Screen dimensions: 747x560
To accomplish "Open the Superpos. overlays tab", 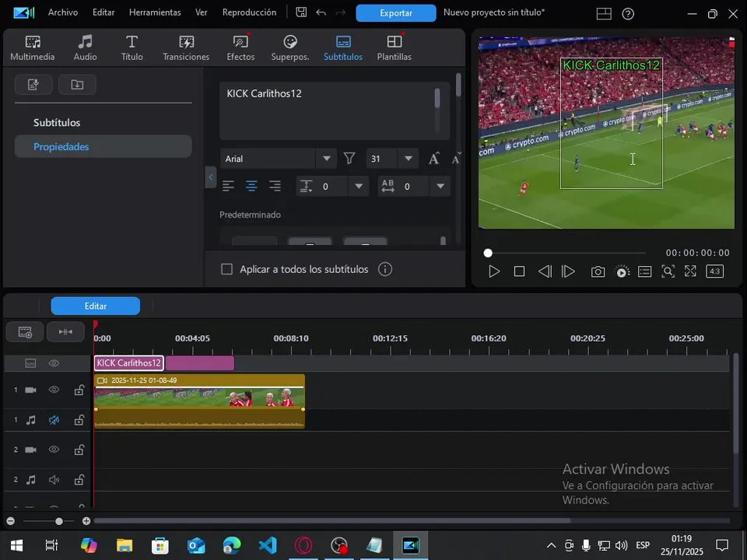I will 290,48.
